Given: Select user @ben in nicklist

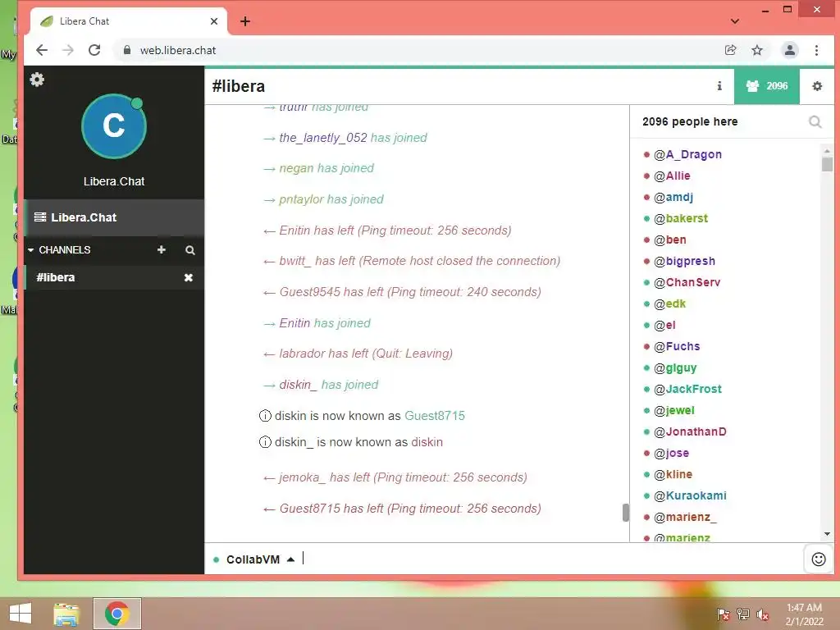Looking at the screenshot, I should [669, 240].
